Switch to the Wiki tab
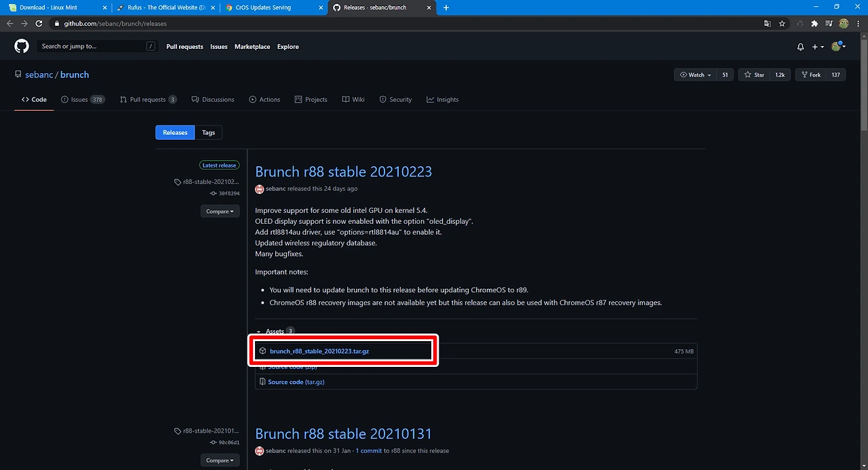This screenshot has height=470, width=868. tap(353, 99)
